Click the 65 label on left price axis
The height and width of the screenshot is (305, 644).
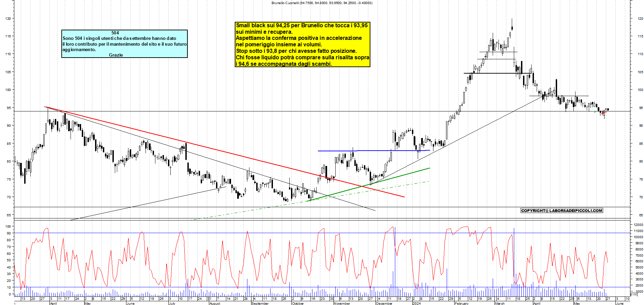tap(9, 215)
